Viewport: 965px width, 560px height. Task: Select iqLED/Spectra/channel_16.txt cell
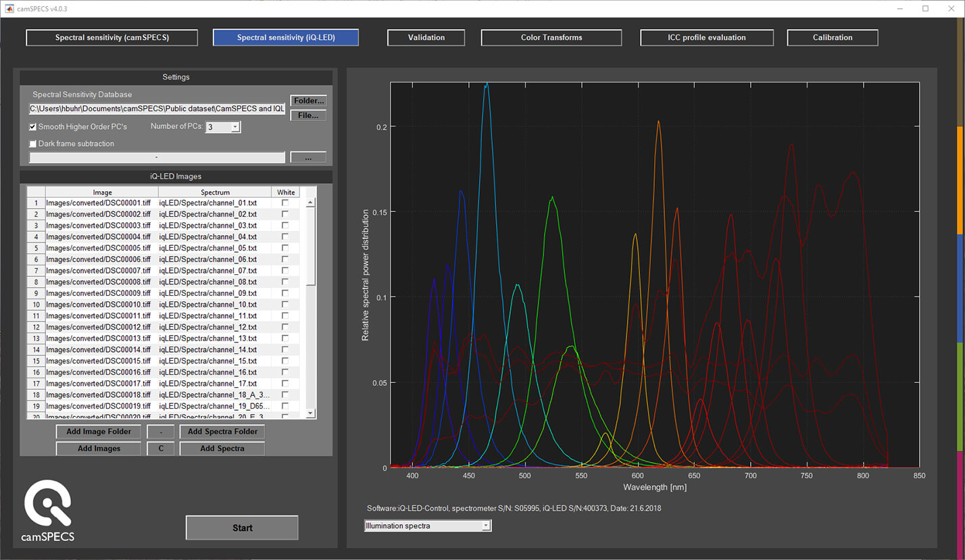215,372
